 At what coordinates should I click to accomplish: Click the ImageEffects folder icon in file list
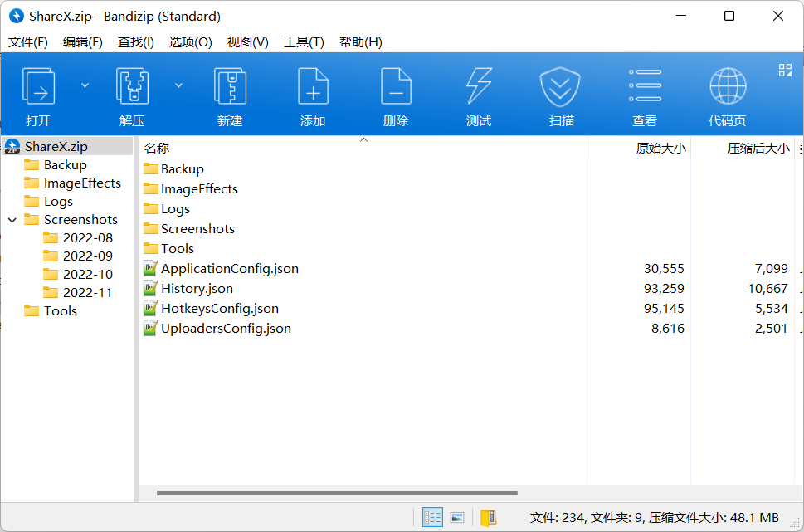point(151,188)
